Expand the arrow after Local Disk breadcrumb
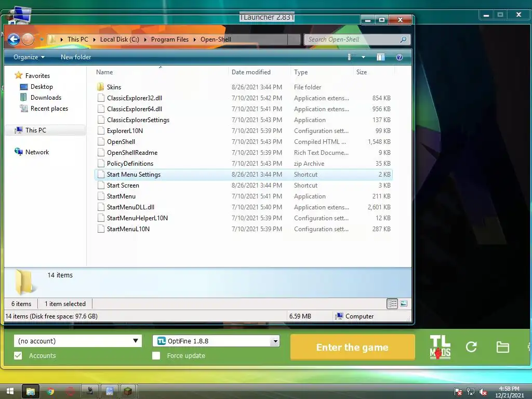The height and width of the screenshot is (399, 532). (x=145, y=39)
